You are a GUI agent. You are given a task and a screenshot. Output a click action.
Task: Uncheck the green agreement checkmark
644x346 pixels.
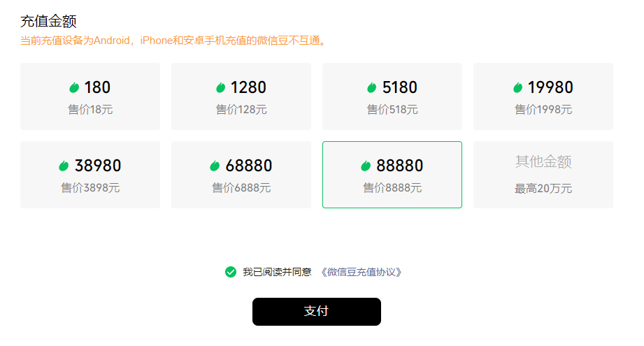[231, 272]
